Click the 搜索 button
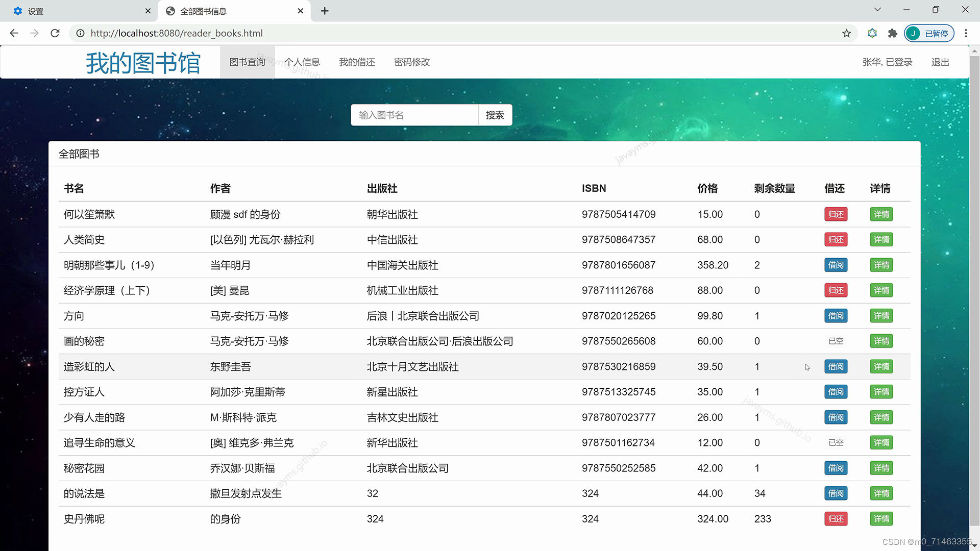This screenshot has height=551, width=980. [x=495, y=115]
